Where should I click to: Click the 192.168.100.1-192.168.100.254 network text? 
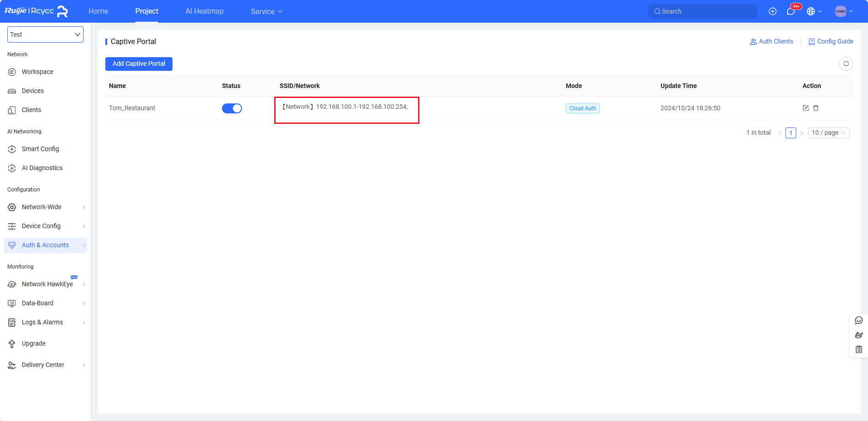click(x=362, y=107)
